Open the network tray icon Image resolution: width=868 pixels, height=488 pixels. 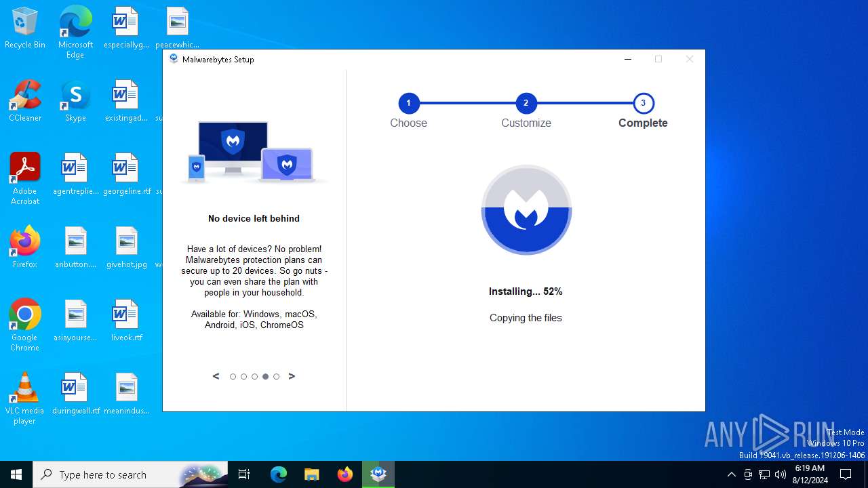point(764,474)
